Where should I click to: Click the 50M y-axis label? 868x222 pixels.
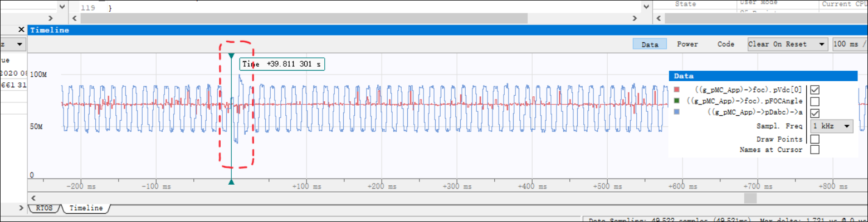tap(36, 127)
